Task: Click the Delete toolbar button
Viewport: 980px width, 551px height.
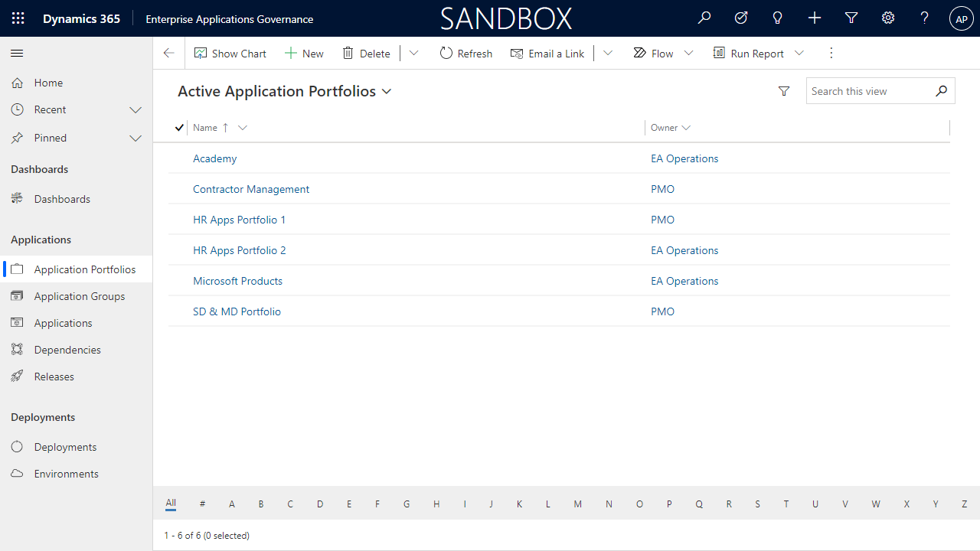Action: pyautogui.click(x=366, y=53)
